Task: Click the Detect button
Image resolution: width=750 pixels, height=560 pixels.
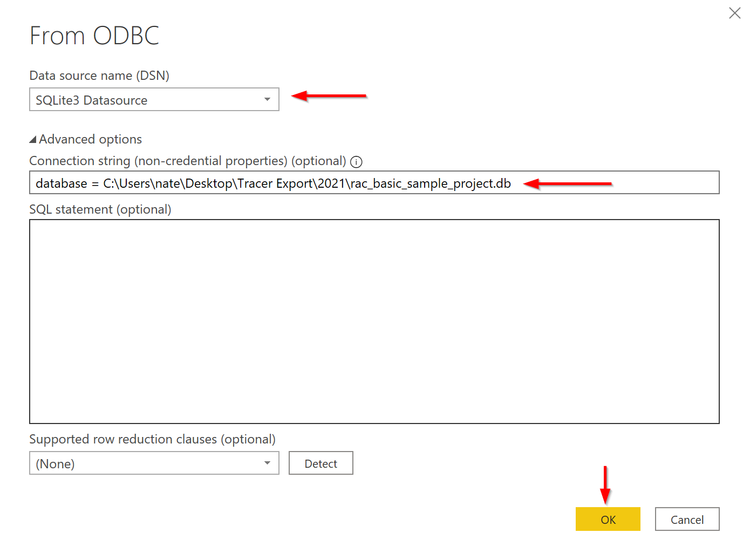Action: [321, 463]
